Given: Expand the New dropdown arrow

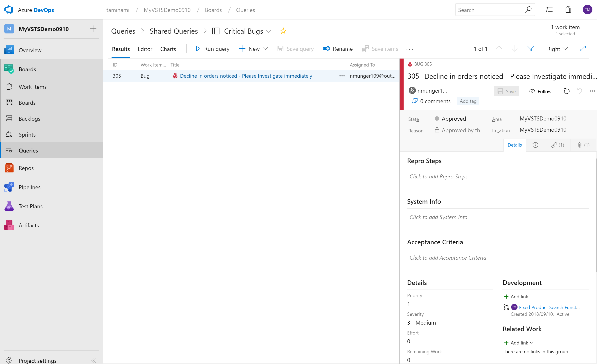Looking at the screenshot, I should [266, 49].
